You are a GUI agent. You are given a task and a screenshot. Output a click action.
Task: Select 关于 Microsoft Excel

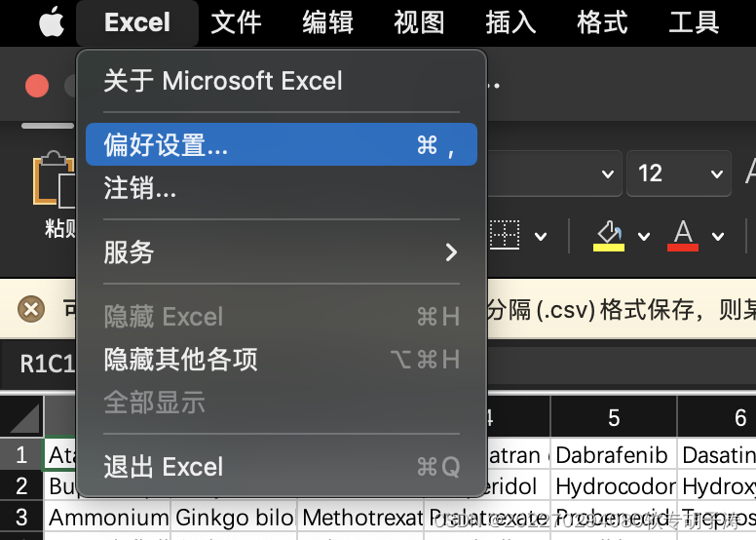[282, 81]
